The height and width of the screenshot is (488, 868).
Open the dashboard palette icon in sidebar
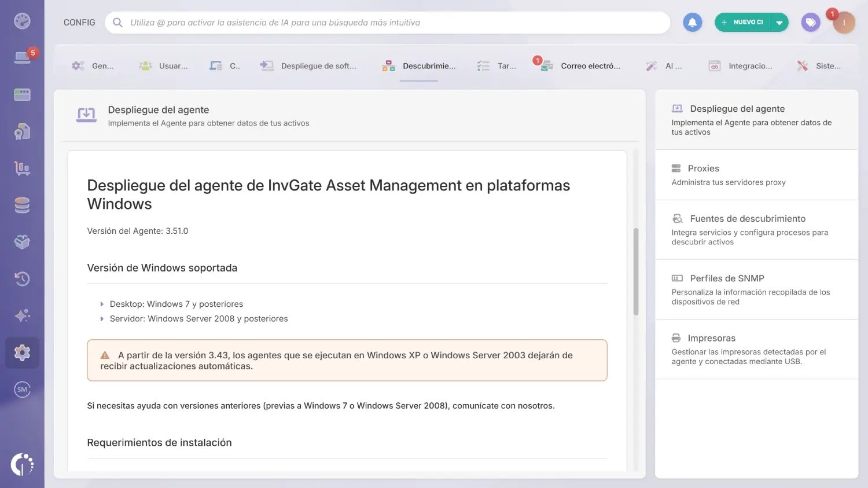pos(22,21)
